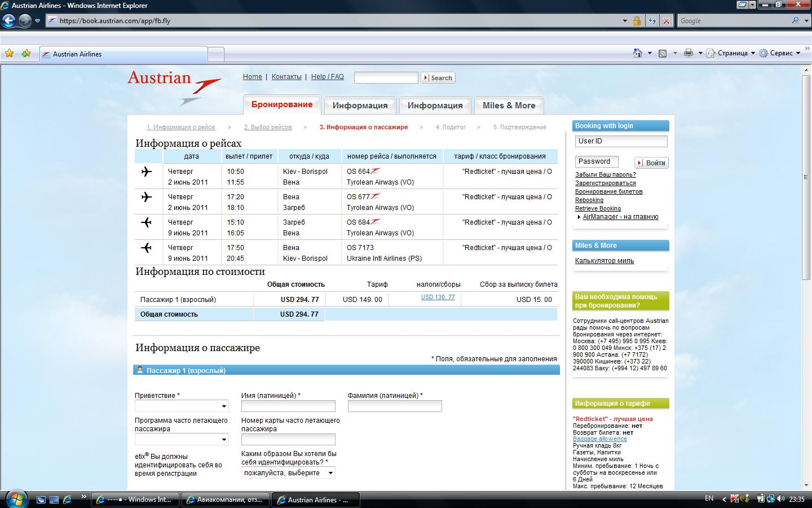Click the Favorites star icon
Viewport: 812px width, 508px height.
click(x=10, y=54)
